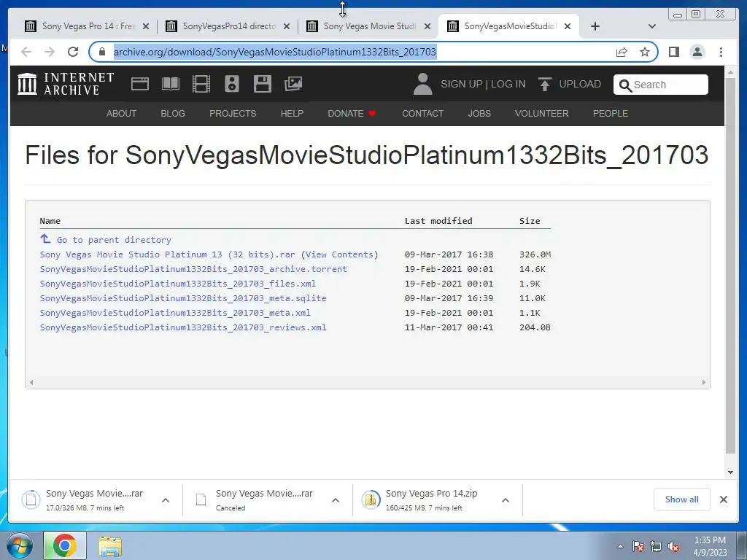Go back with the browser back arrow

pyautogui.click(x=26, y=52)
